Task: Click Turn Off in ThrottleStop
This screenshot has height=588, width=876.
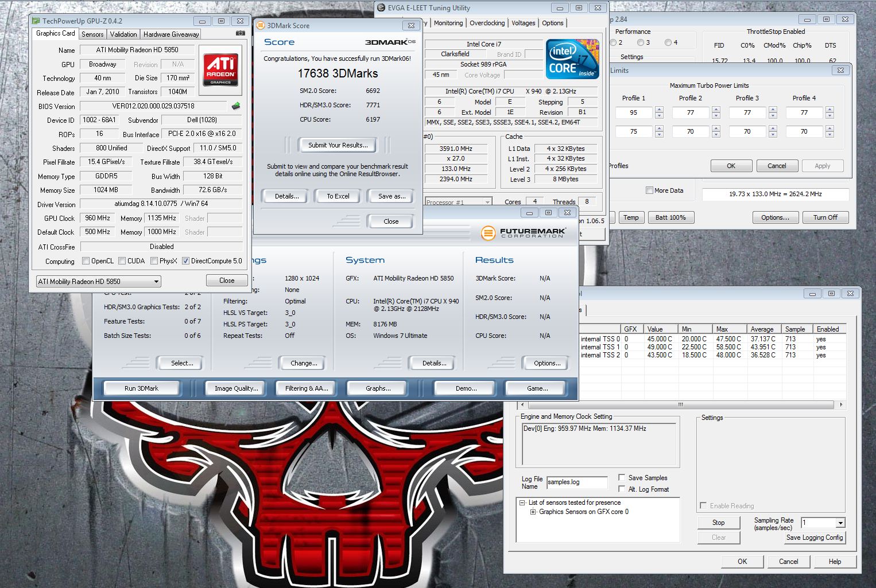Action: (825, 217)
